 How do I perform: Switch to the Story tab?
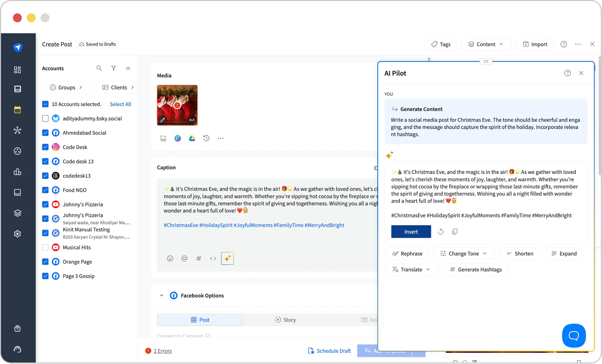285,320
